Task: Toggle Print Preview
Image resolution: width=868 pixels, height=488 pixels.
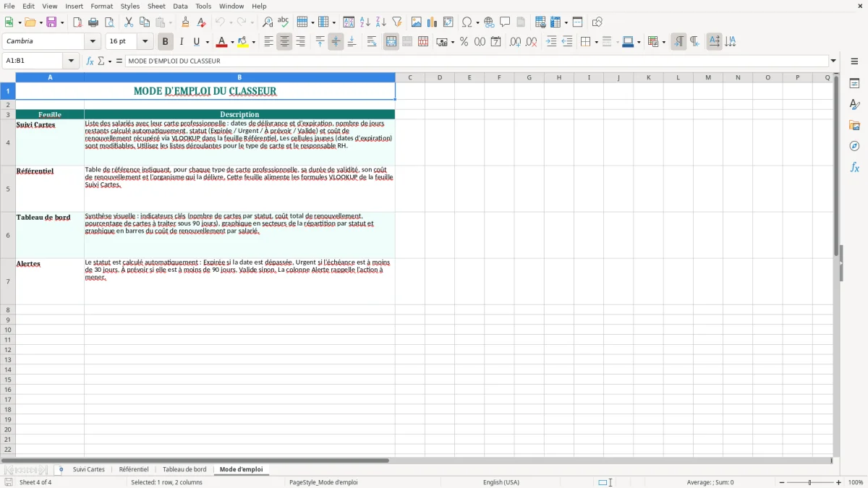Action: (x=109, y=22)
